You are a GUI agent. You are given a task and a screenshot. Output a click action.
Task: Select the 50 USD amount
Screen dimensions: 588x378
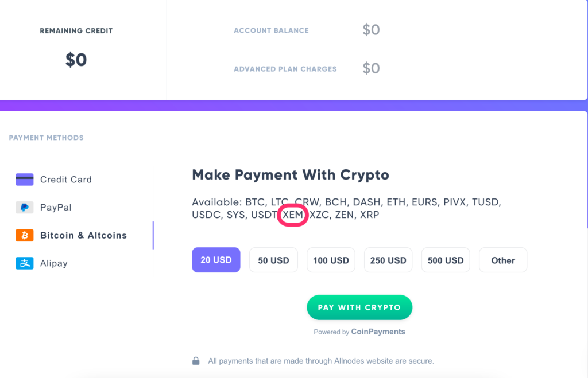273,260
